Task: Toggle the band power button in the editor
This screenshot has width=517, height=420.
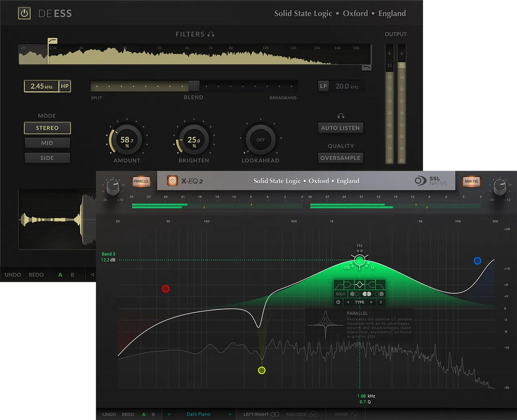Action: [338, 302]
